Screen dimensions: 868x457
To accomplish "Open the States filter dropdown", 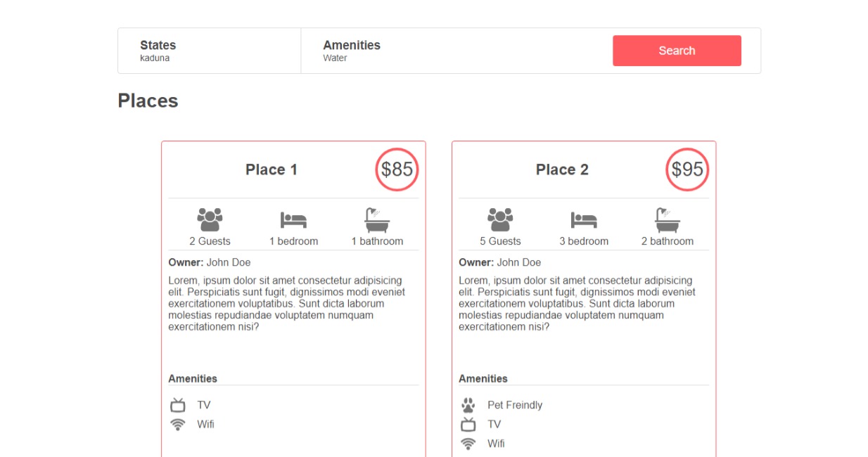I will [210, 51].
